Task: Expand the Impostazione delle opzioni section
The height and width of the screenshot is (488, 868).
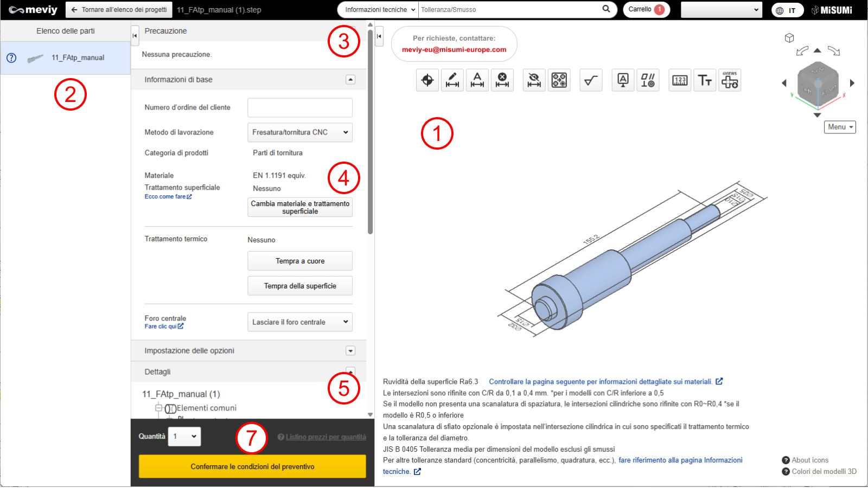Action: coord(350,351)
